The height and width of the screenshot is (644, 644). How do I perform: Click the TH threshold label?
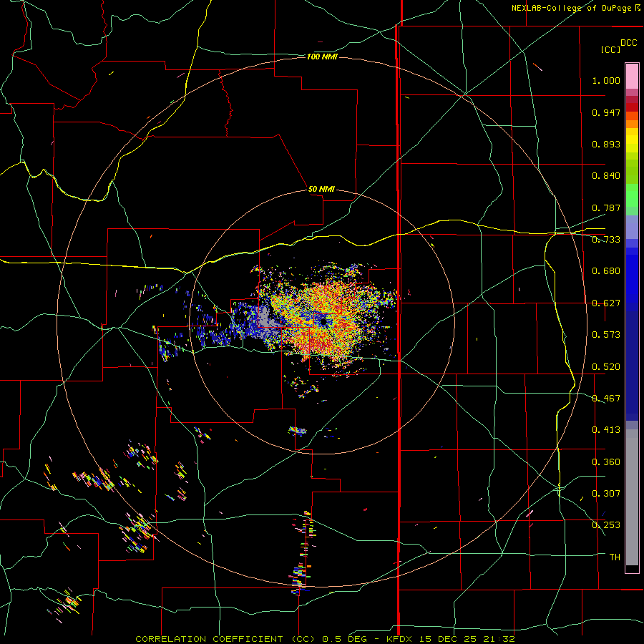[615, 557]
